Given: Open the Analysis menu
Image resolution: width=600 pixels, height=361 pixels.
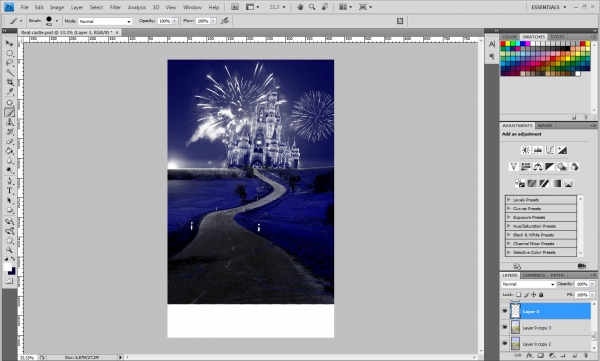Looking at the screenshot, I should (137, 7).
